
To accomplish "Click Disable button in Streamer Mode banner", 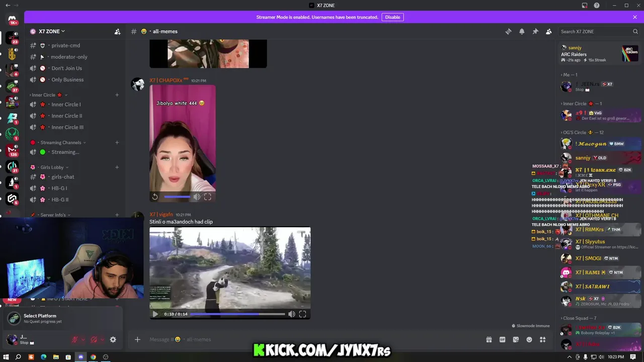I will coord(392,17).
